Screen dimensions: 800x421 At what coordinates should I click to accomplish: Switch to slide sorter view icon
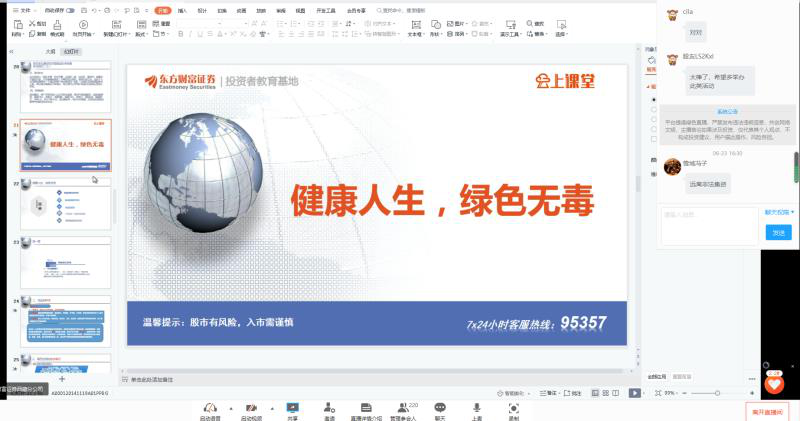(606, 393)
